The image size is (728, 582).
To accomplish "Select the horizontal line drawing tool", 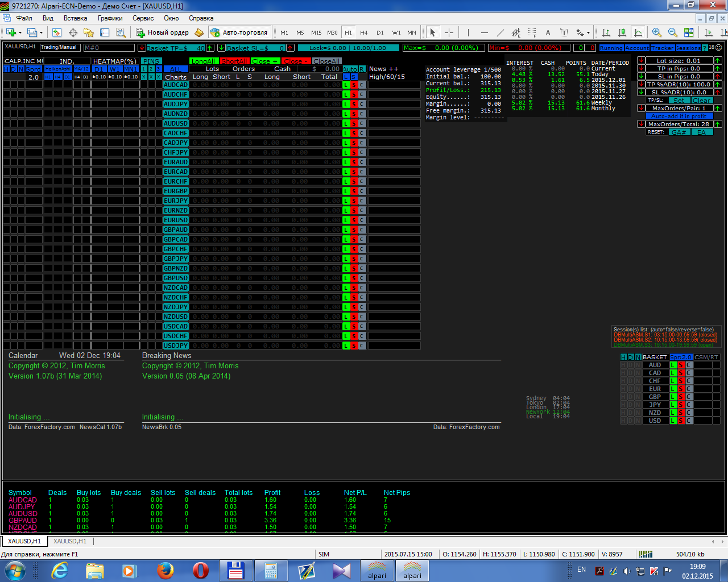I will pyautogui.click(x=484, y=32).
